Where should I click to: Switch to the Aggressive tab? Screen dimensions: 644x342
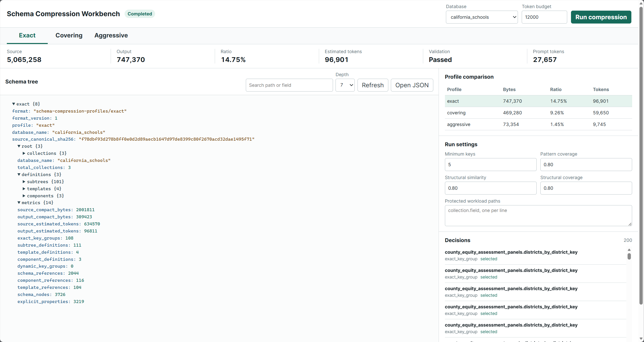tap(111, 35)
